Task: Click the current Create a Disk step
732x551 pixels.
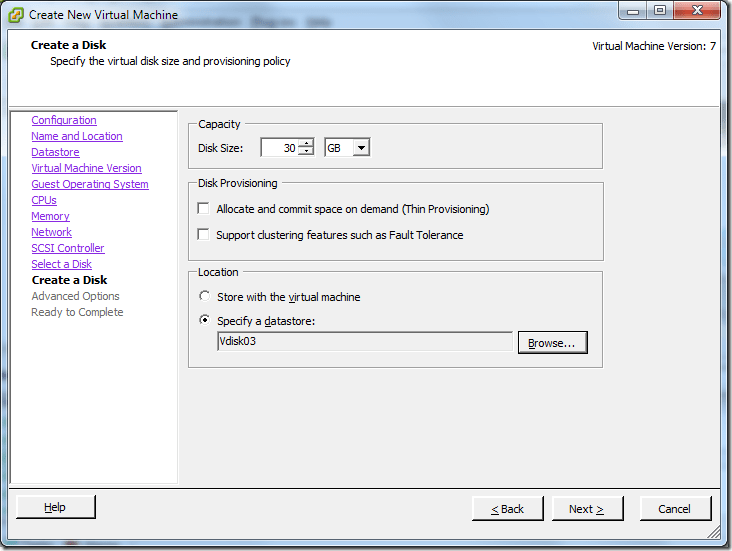Action: click(x=70, y=280)
